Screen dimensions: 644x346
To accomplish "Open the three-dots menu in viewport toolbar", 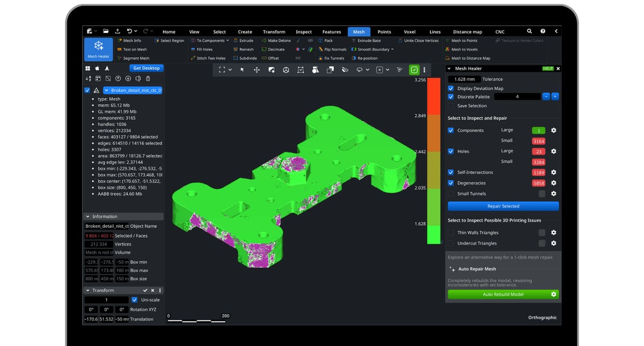I will (x=425, y=70).
